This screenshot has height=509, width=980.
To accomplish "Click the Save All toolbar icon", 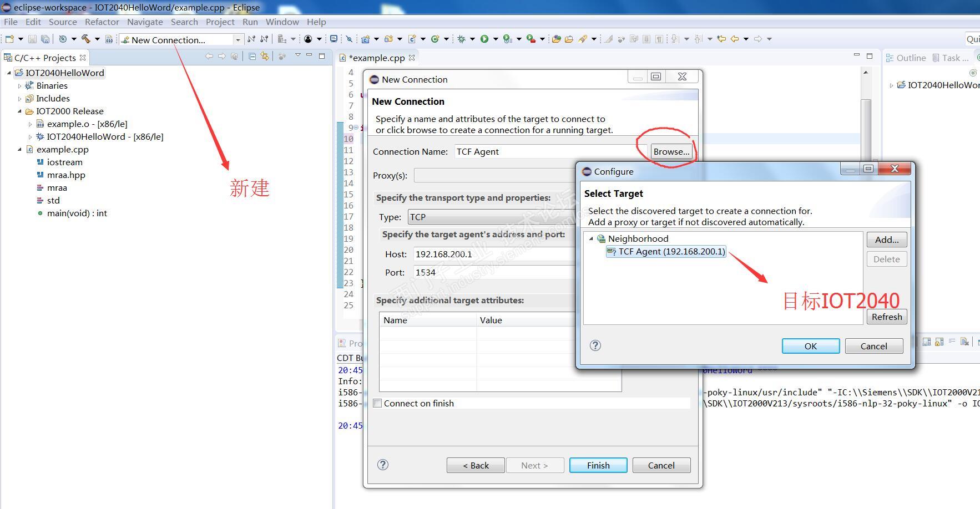I will (x=45, y=39).
